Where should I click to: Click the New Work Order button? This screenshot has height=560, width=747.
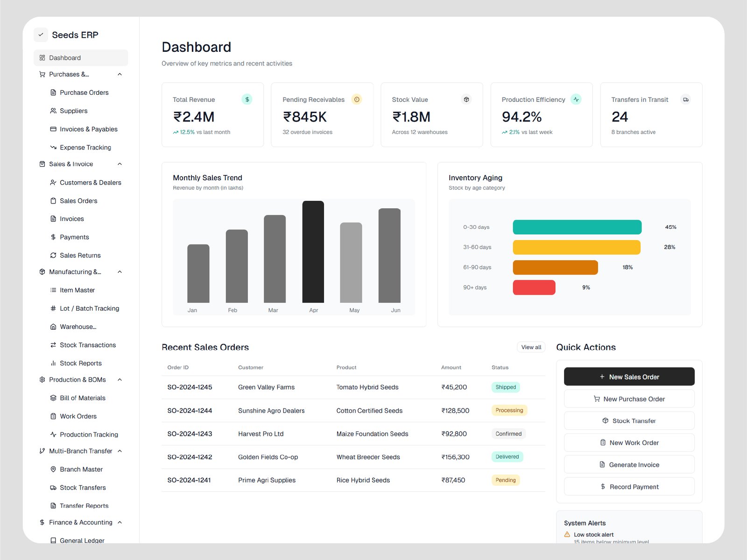(x=629, y=443)
